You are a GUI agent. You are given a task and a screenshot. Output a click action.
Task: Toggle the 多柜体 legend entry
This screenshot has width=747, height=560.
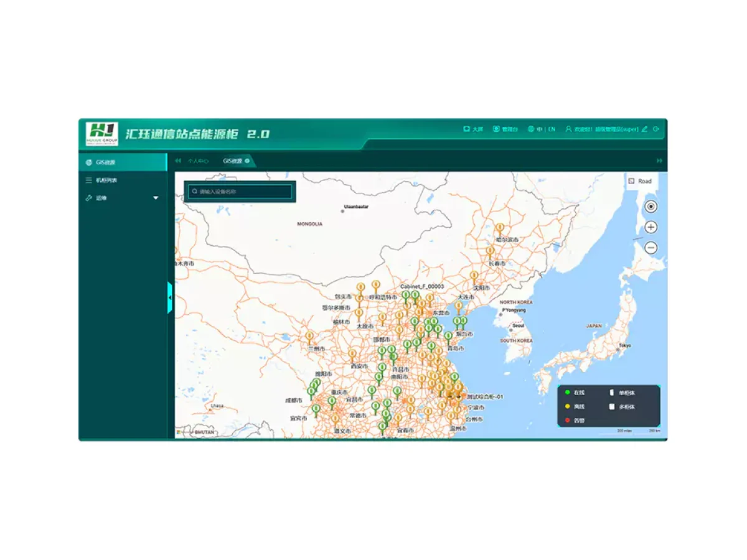pos(622,406)
